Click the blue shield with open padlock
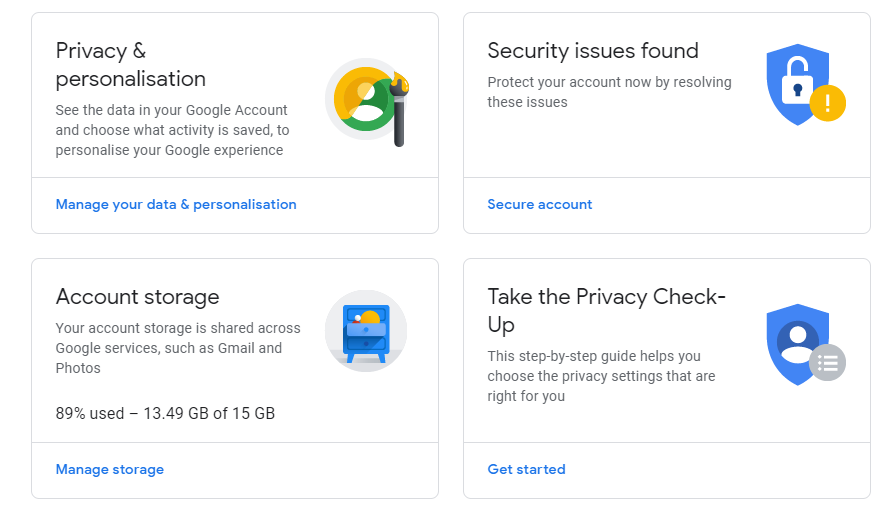The image size is (885, 520). click(x=797, y=85)
